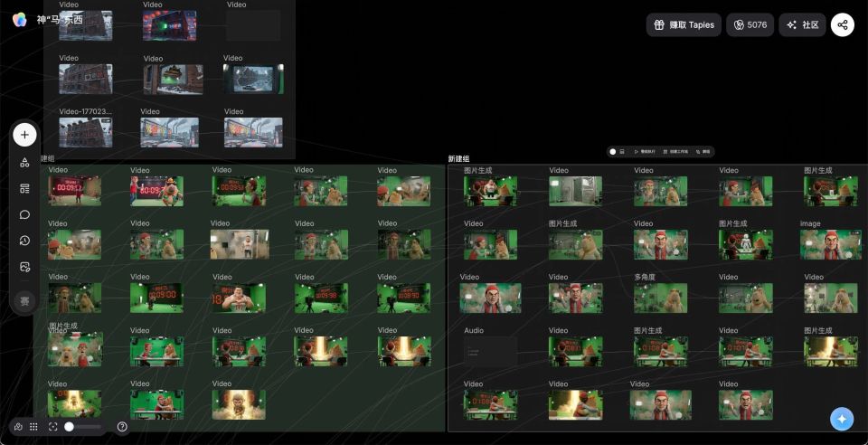Open the 5076 credits balance

coord(750,25)
